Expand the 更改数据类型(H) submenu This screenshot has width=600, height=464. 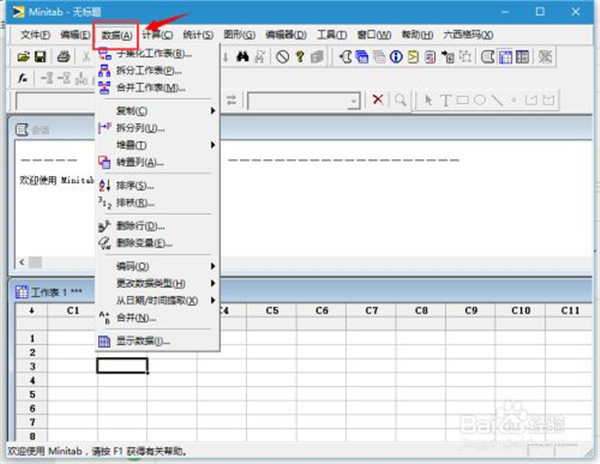pyautogui.click(x=157, y=283)
